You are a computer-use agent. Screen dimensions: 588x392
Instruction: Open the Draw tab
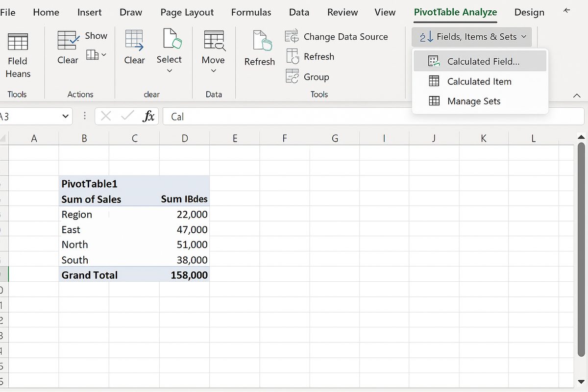[131, 12]
